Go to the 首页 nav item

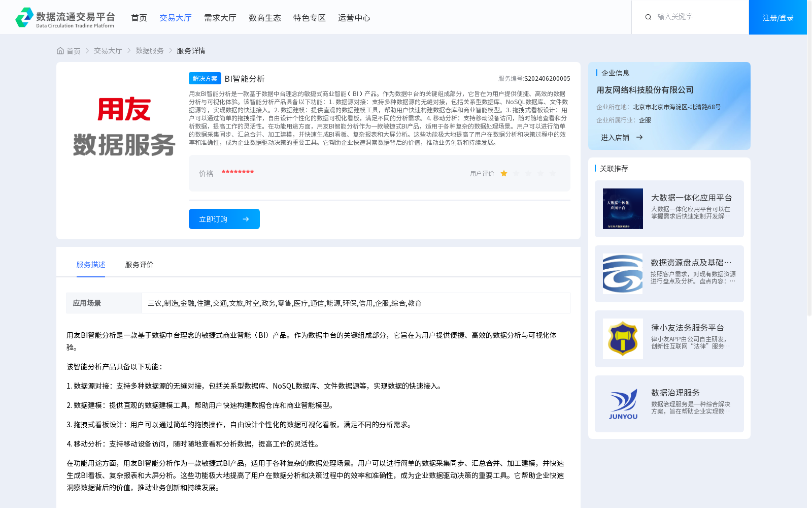click(x=139, y=18)
